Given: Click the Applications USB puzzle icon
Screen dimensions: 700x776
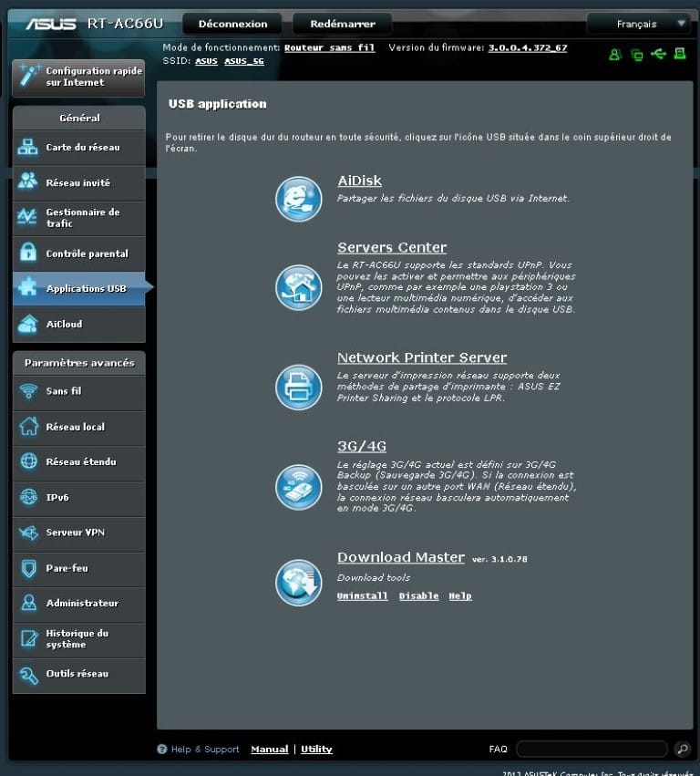Looking at the screenshot, I should pyautogui.click(x=27, y=287).
